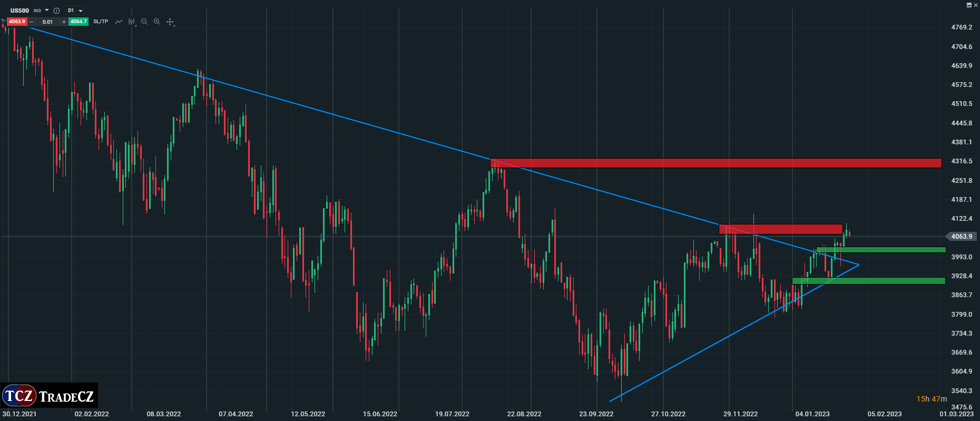Viewport: 980px width, 421px height.
Task: Close the US500 chart window
Action: [x=975, y=4]
